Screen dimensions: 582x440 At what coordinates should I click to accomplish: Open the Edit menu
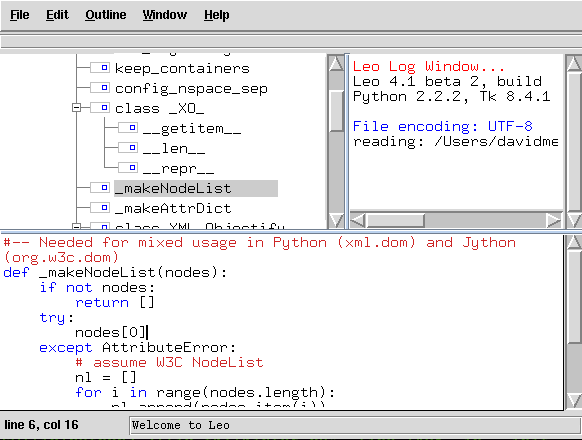[x=57, y=15]
